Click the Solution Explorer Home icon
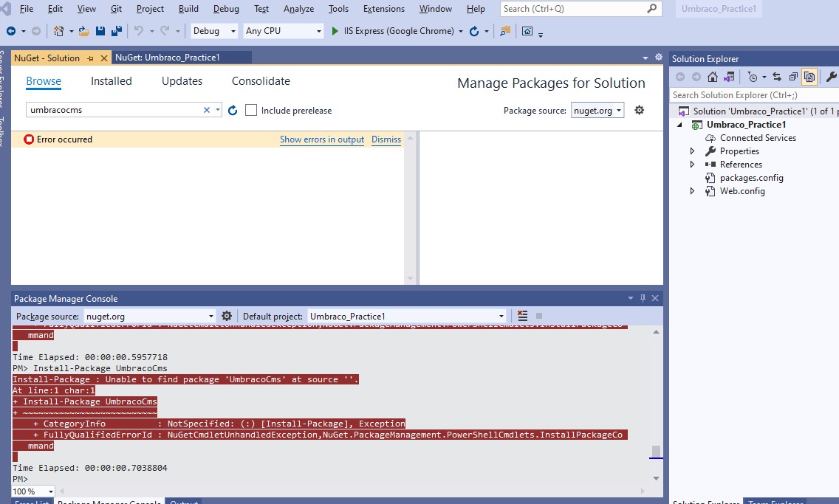 coord(712,77)
